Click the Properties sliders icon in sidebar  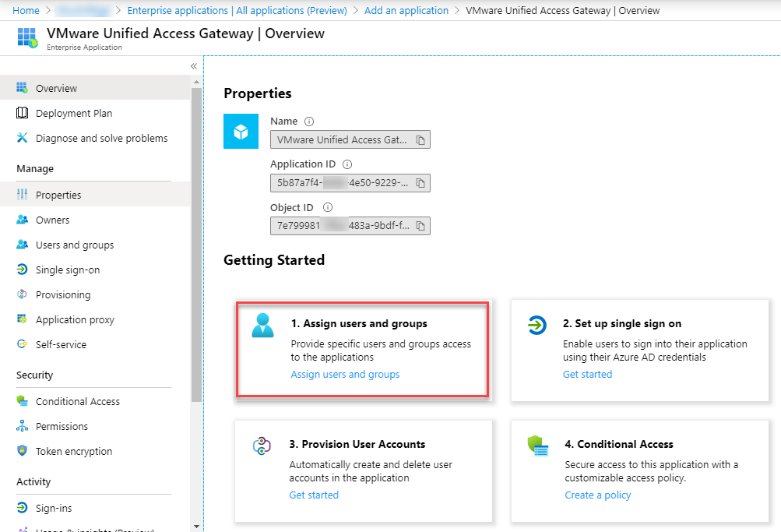tap(22, 194)
